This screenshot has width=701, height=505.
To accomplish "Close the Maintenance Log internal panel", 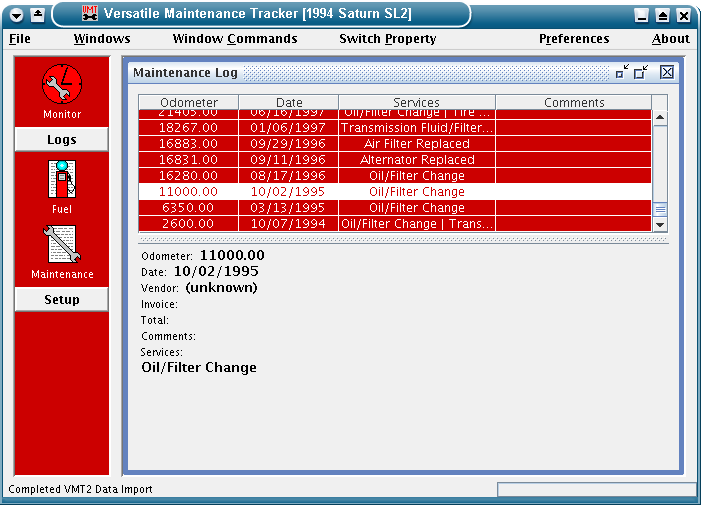I will pos(667,72).
